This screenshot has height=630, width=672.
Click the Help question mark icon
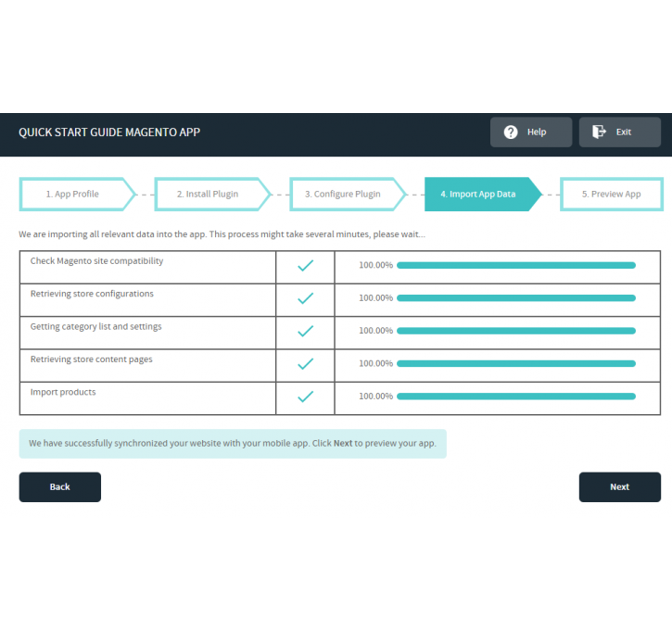(x=511, y=132)
